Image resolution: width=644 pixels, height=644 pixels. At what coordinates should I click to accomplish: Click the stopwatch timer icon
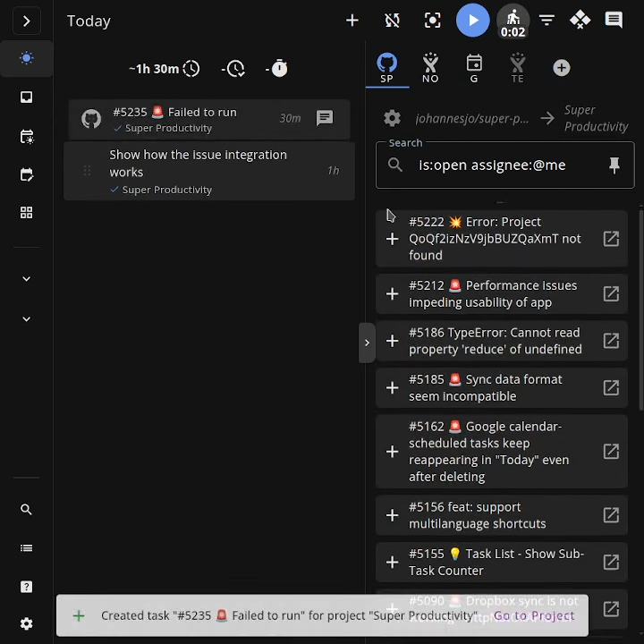(x=276, y=69)
